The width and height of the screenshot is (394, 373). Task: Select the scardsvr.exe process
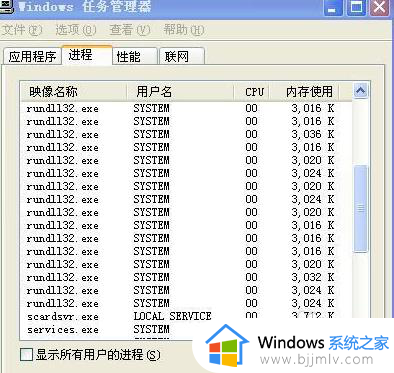pyautogui.click(x=186, y=316)
